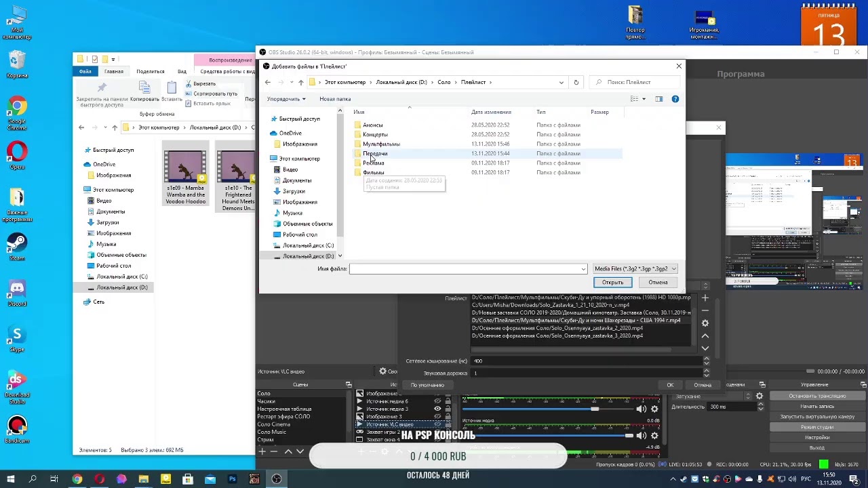
Task: Click the Поиск: Плейлист search box
Action: [635, 82]
